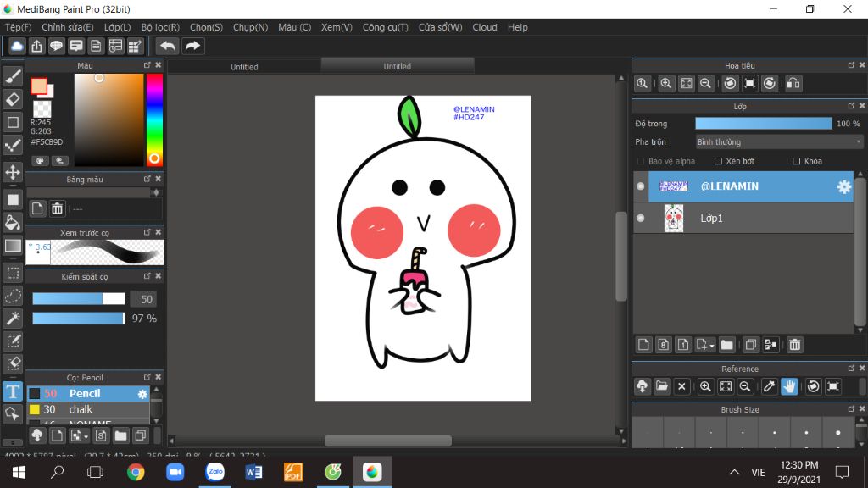868x488 pixels.
Task: Click the Redo arrow
Action: [192, 46]
